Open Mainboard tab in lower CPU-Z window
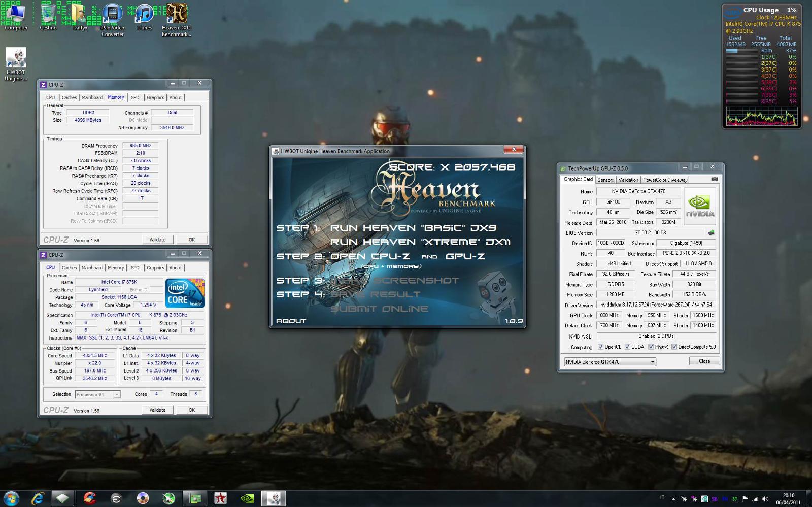 [x=92, y=268]
